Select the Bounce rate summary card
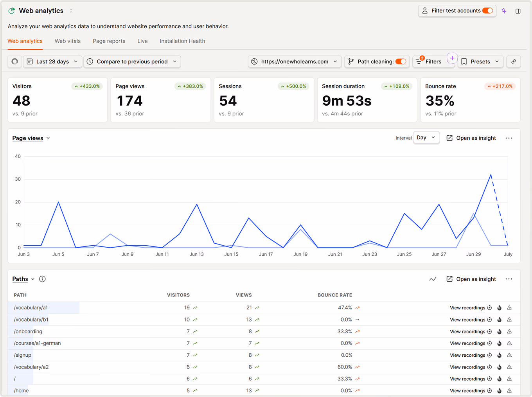This screenshot has width=532, height=397. click(471, 100)
